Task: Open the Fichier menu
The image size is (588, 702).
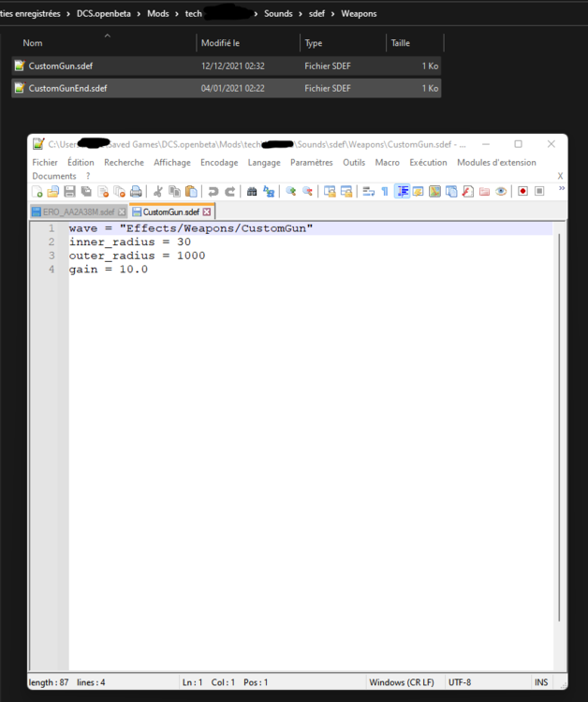Action: pyautogui.click(x=45, y=163)
